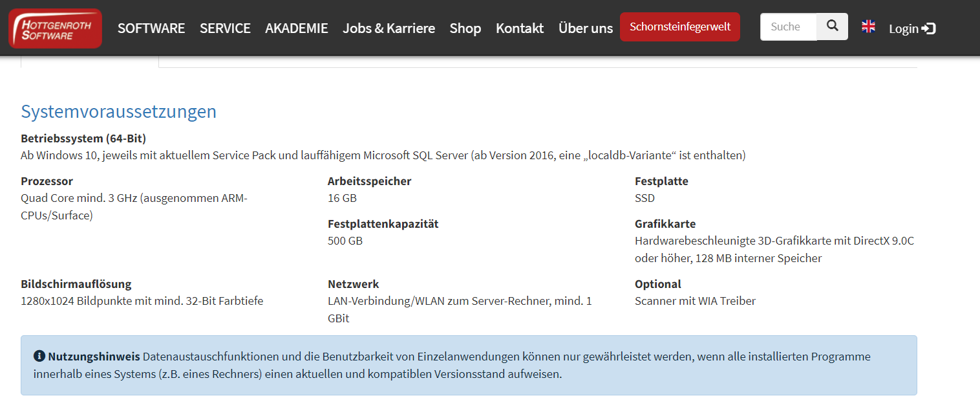Image resolution: width=980 pixels, height=409 pixels.
Task: Switch to English via the British flag icon
Action: coord(868,26)
